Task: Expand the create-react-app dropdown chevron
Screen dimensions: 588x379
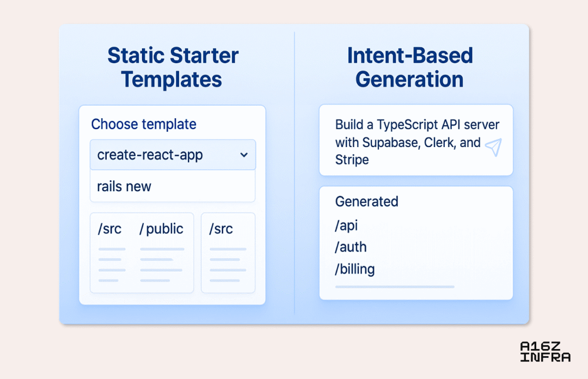Action: [x=244, y=155]
